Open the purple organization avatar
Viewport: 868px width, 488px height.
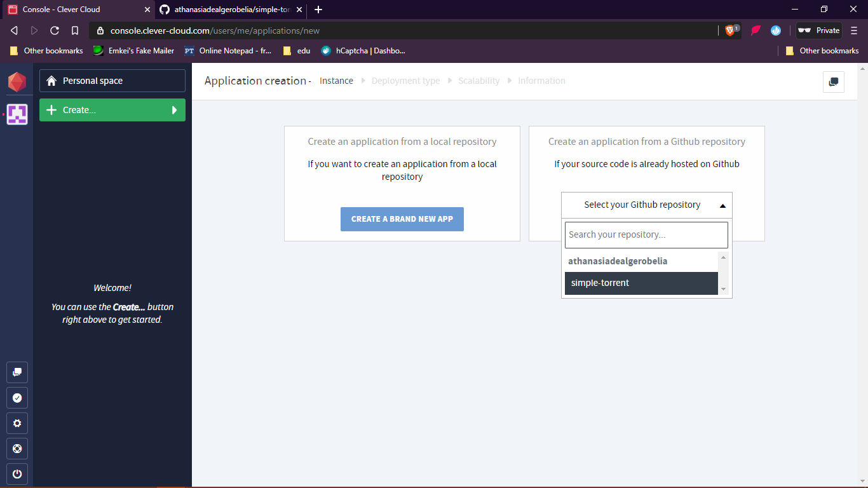tap(17, 114)
